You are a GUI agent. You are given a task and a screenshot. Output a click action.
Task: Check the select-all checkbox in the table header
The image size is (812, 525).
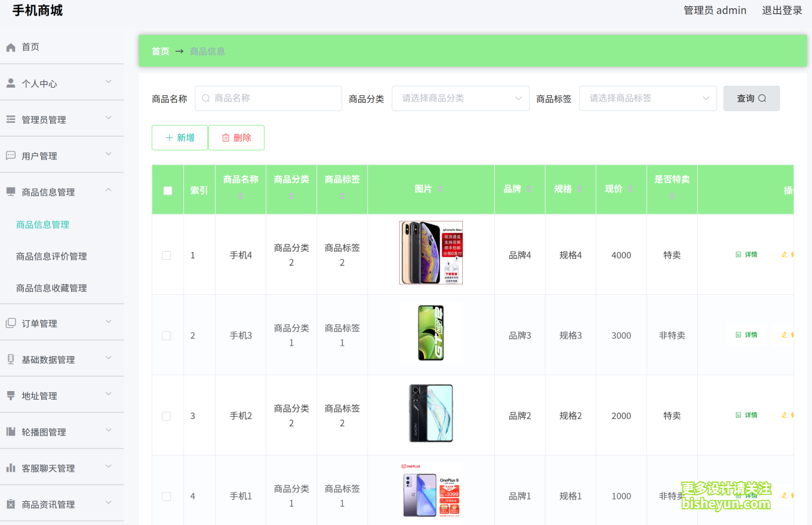coord(167,190)
